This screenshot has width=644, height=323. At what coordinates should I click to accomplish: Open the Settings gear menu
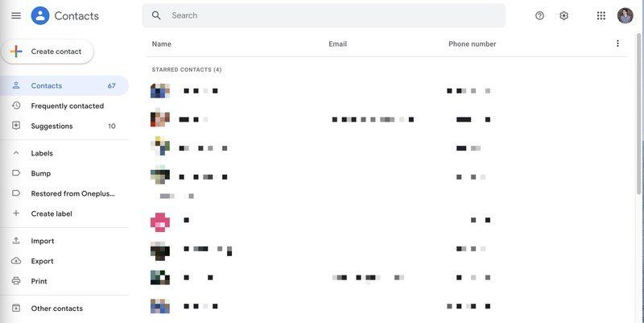point(563,15)
